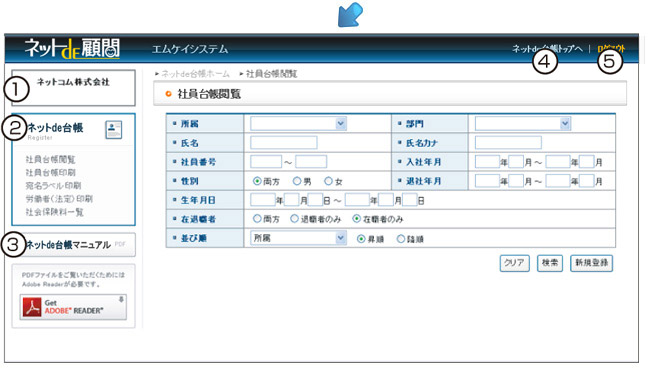
Task: Click 退社年月 end year field
Action: [x=558, y=181]
